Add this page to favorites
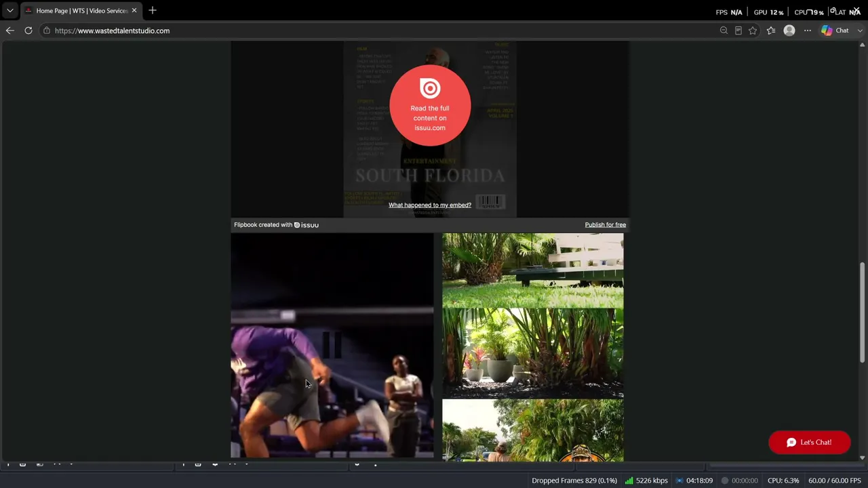The width and height of the screenshot is (868, 488). [753, 30]
